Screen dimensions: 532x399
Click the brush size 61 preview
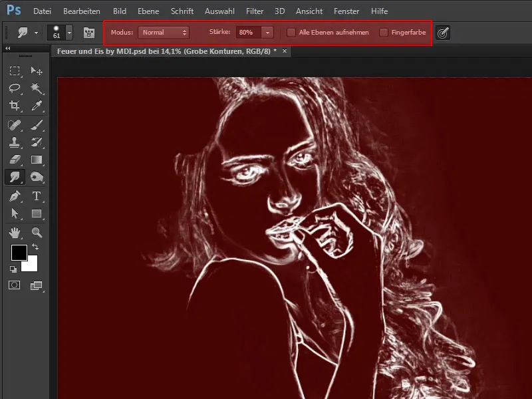pos(57,33)
